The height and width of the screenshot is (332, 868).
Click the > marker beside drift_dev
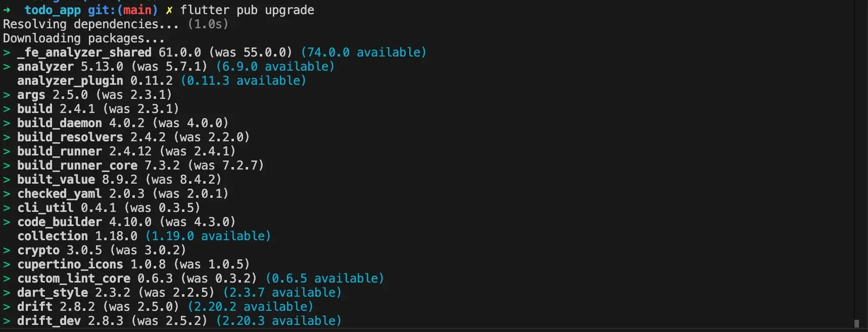[x=6, y=321]
